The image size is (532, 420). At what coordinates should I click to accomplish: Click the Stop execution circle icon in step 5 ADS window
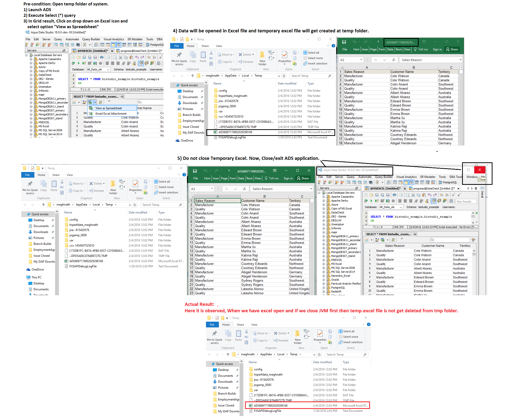coord(393,201)
